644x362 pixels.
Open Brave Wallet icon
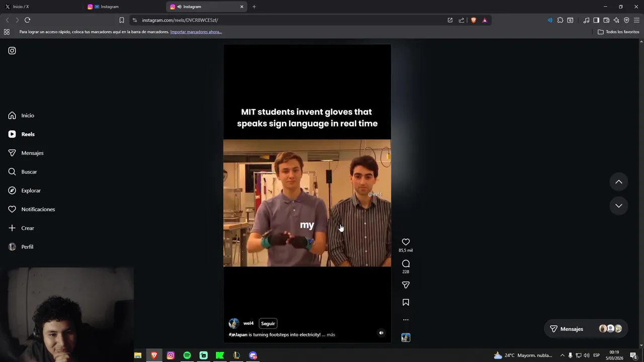click(606, 20)
